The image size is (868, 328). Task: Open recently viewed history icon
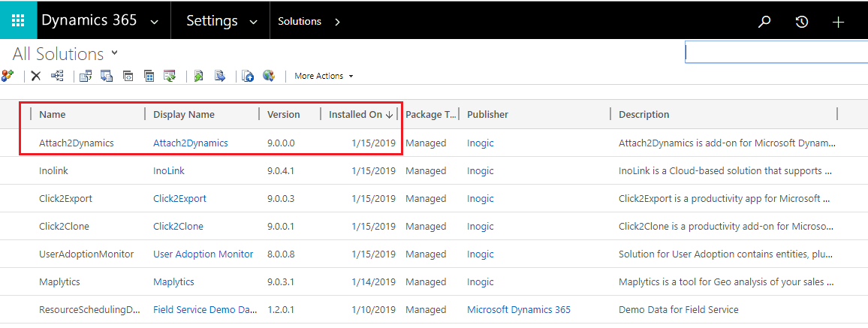(802, 22)
